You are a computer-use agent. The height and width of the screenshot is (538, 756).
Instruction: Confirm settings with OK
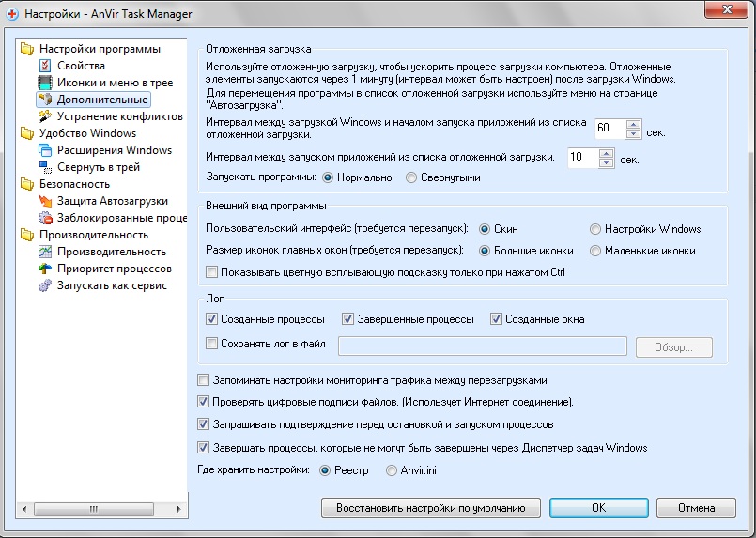[x=599, y=508]
